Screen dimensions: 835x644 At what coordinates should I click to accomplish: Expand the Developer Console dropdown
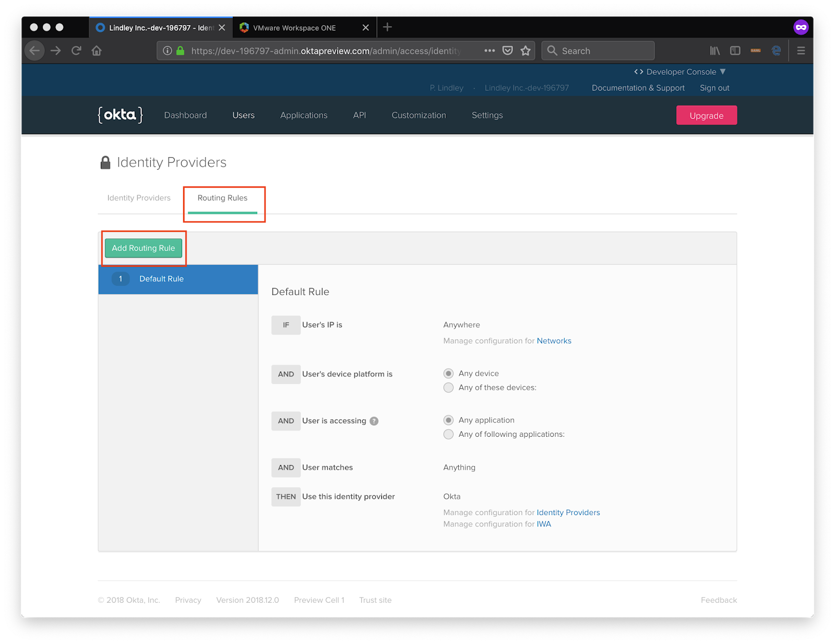pyautogui.click(x=680, y=71)
